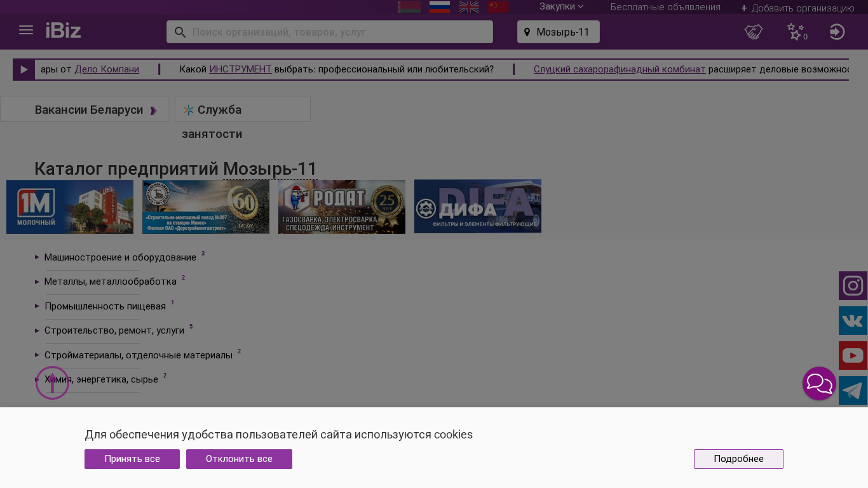Open the hamburger menu
This screenshot has width=868, height=488.
coord(26,30)
